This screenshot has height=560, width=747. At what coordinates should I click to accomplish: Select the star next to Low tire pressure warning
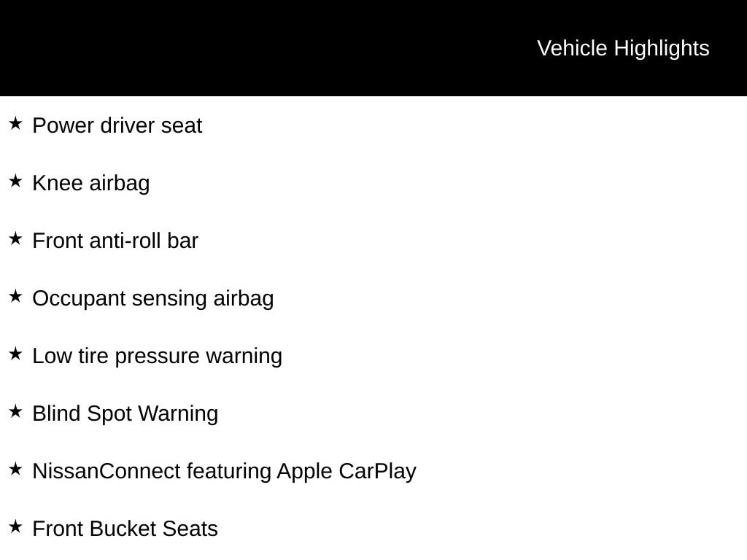coord(15,354)
